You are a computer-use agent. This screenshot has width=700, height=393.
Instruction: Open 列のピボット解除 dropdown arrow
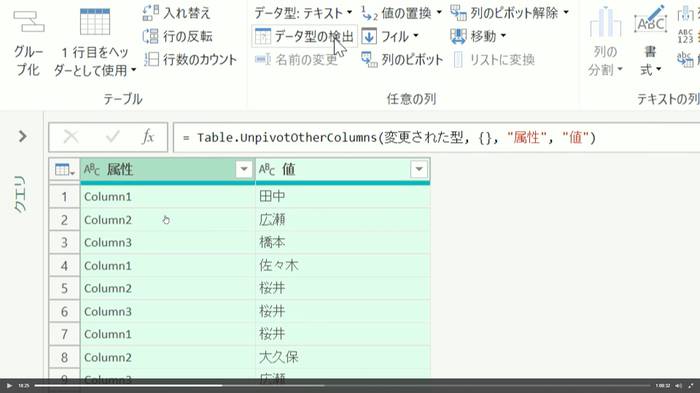click(566, 13)
